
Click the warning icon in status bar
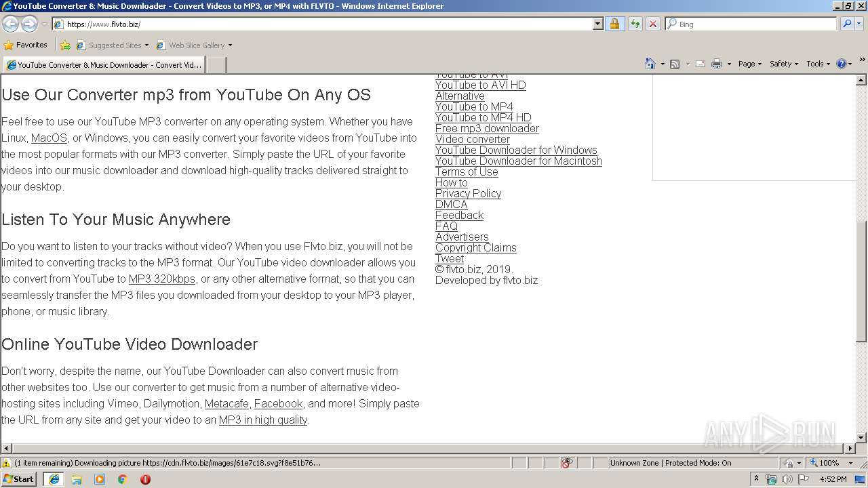point(6,463)
